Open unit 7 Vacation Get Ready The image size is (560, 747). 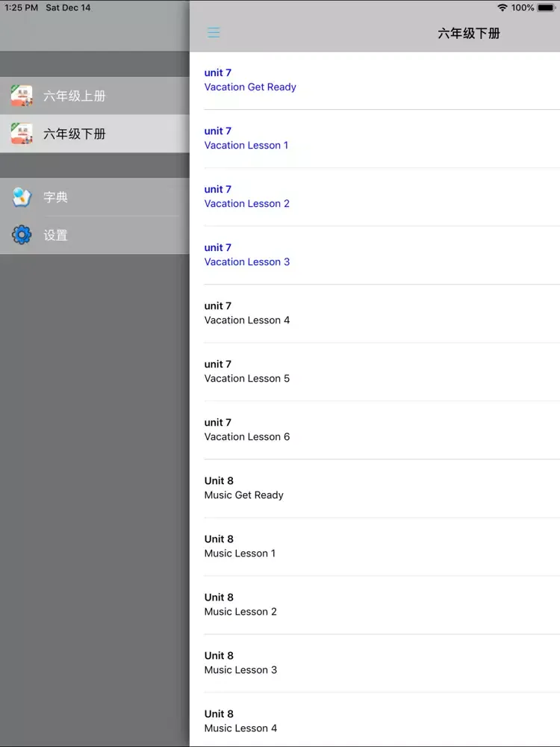pyautogui.click(x=375, y=81)
